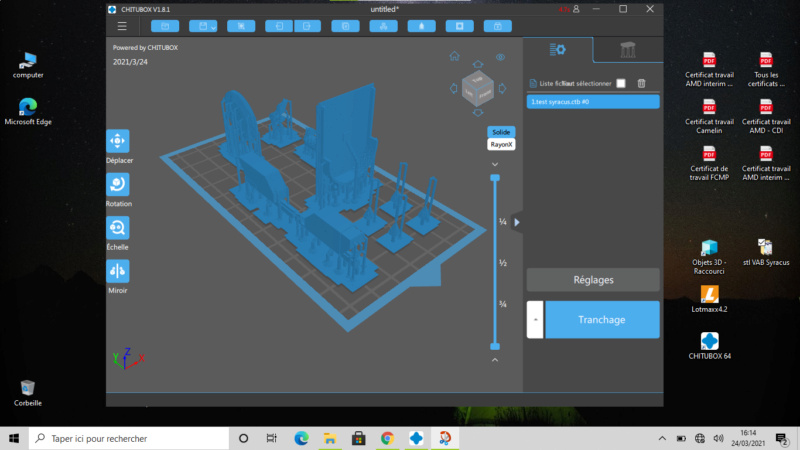Click the open file toolbar button
800x450 pixels.
coord(165,26)
